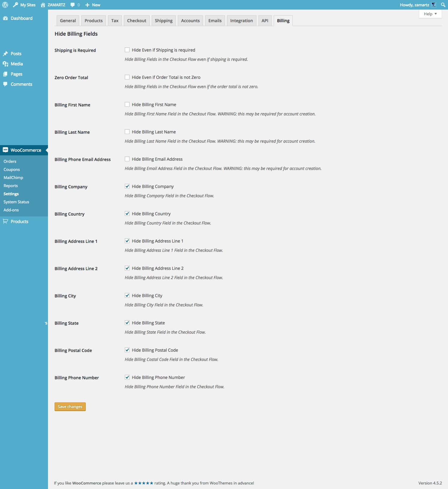
Task: Open the Howdy, zamartz account menu
Action: 418,5
